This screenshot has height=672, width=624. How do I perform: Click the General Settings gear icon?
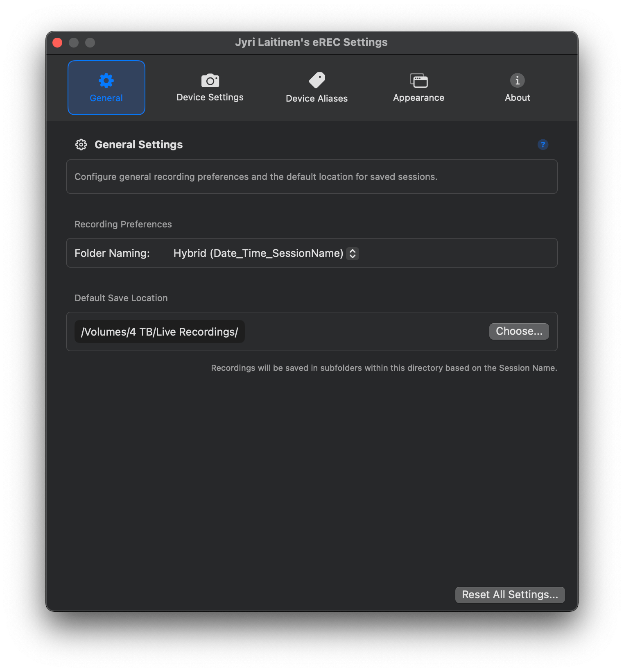click(81, 145)
